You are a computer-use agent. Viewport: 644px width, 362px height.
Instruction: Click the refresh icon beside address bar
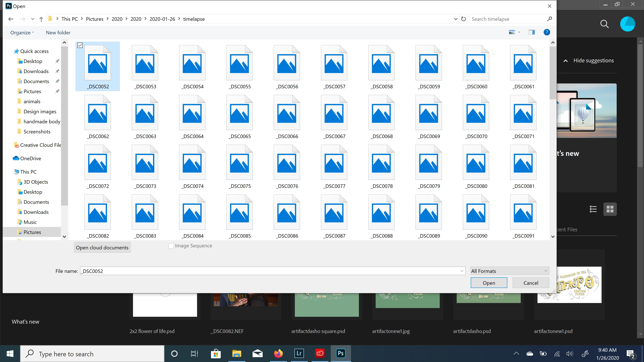(463, 19)
